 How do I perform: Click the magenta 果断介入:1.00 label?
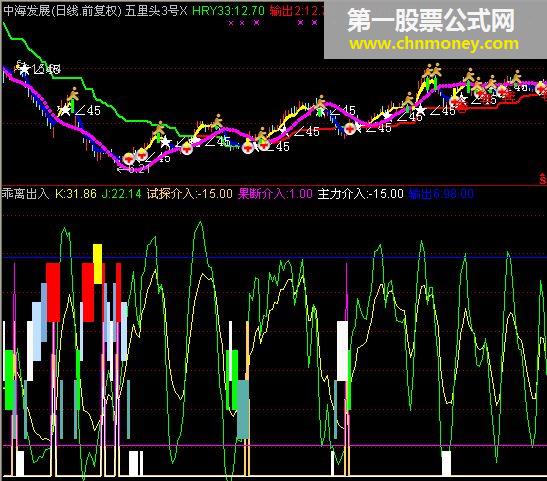tap(275, 194)
